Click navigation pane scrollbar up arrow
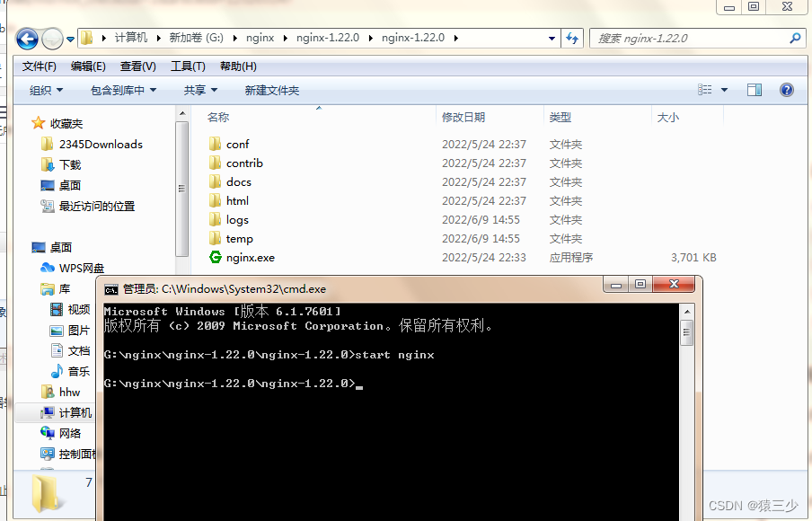The image size is (812, 521). (181, 113)
